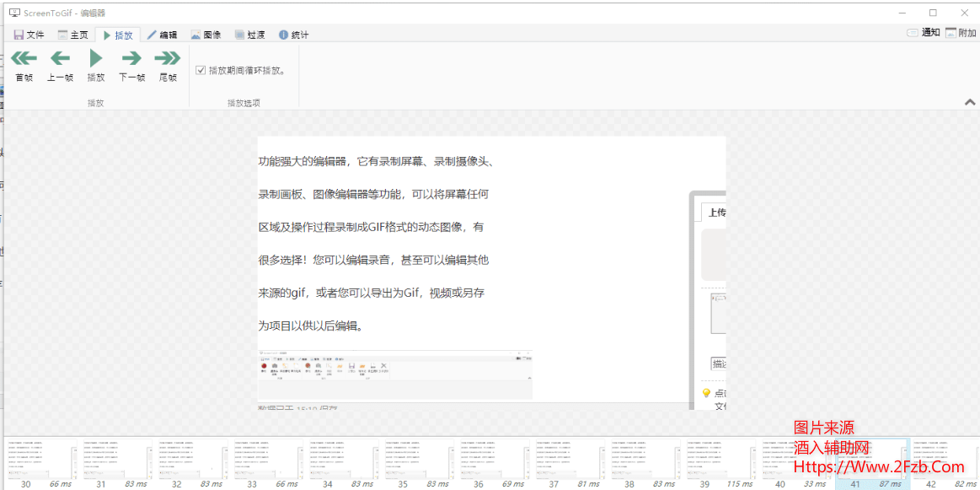Advance to the next frame (下一帧)
Screen dimensions: 980x490
(x=131, y=66)
